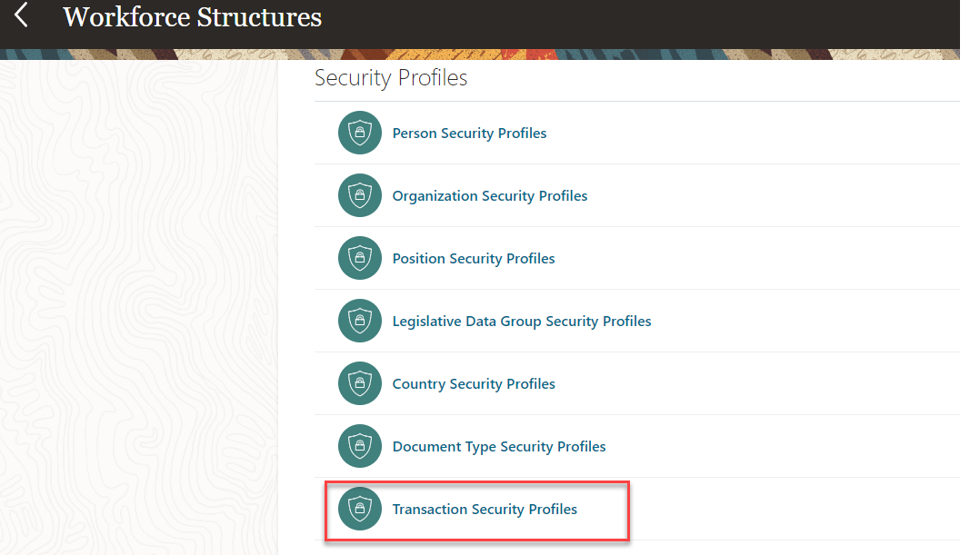Viewport: 980px width, 555px height.
Task: Click the Transaction Security Profiles shield icon
Action: [x=360, y=510]
